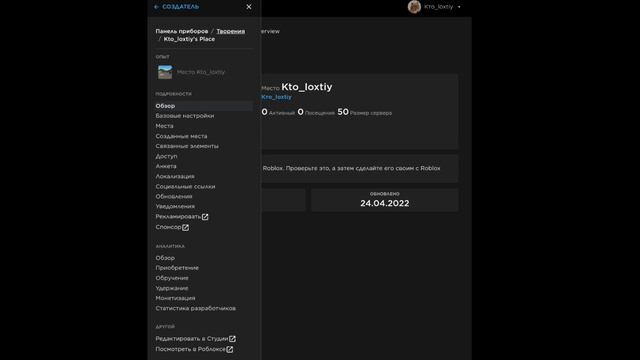Click the external-link icon next to Посмотреть в Роблоксе
640x360 pixels.
(230, 349)
